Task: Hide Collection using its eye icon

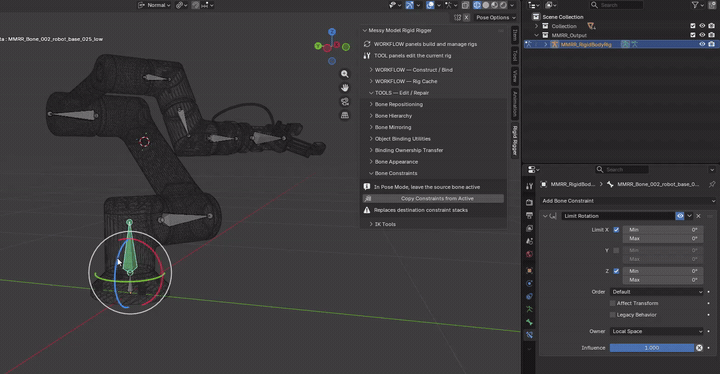Action: tap(702, 26)
